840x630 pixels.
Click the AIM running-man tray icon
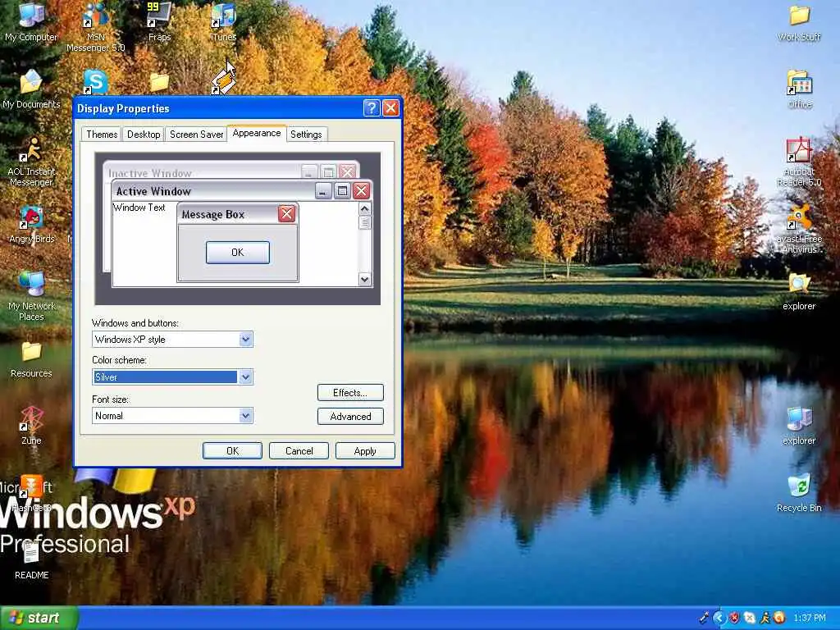pos(765,619)
